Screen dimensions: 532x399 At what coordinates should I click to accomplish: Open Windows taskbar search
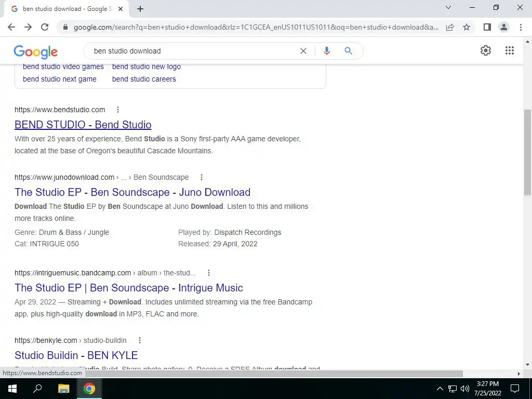click(x=37, y=389)
